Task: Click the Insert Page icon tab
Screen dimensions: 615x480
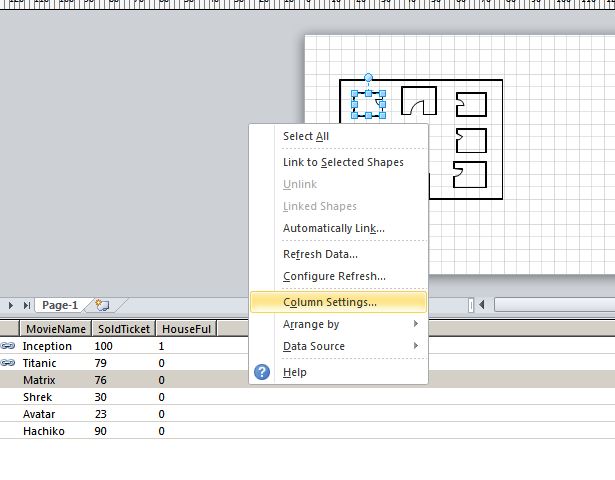Action: click(102, 305)
